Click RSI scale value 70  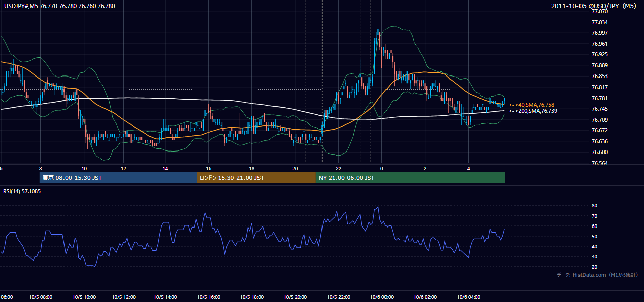coord(595,216)
